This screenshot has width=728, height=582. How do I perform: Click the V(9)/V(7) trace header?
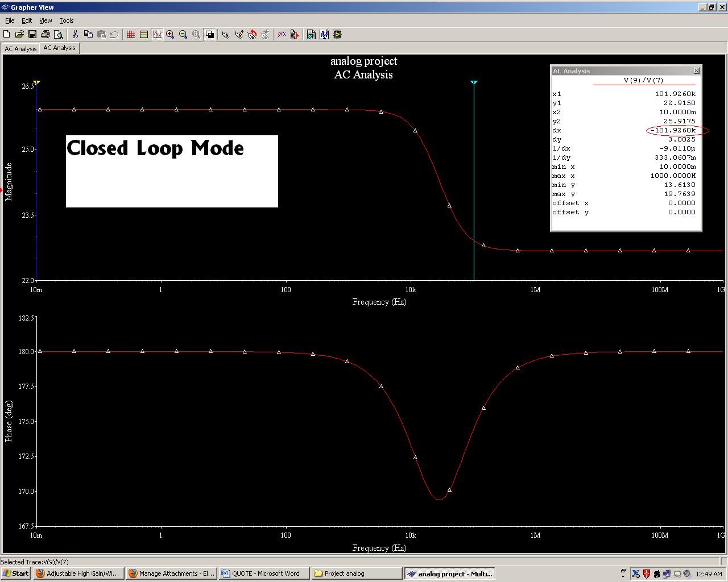(644, 80)
